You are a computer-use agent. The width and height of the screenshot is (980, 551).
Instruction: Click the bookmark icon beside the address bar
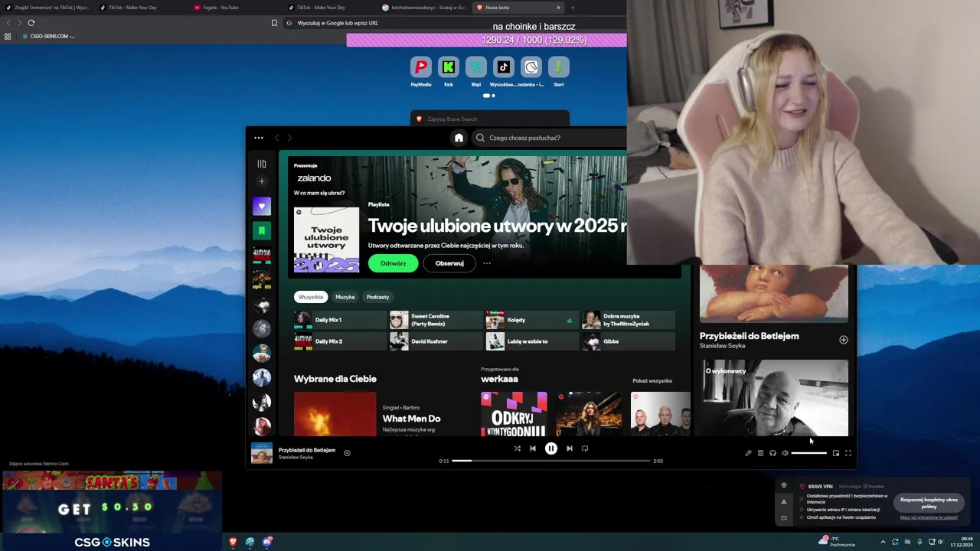274,23
